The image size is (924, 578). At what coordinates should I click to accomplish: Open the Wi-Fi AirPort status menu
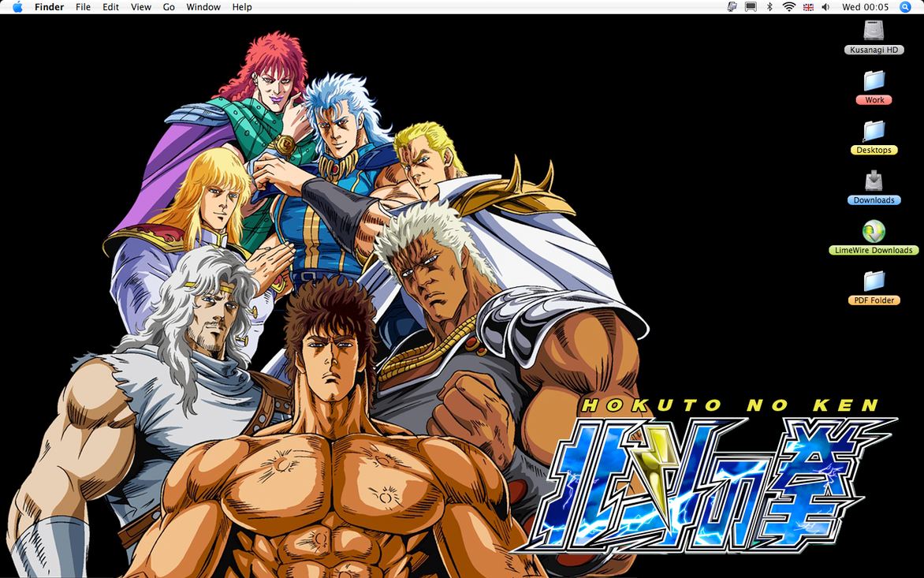788,7
